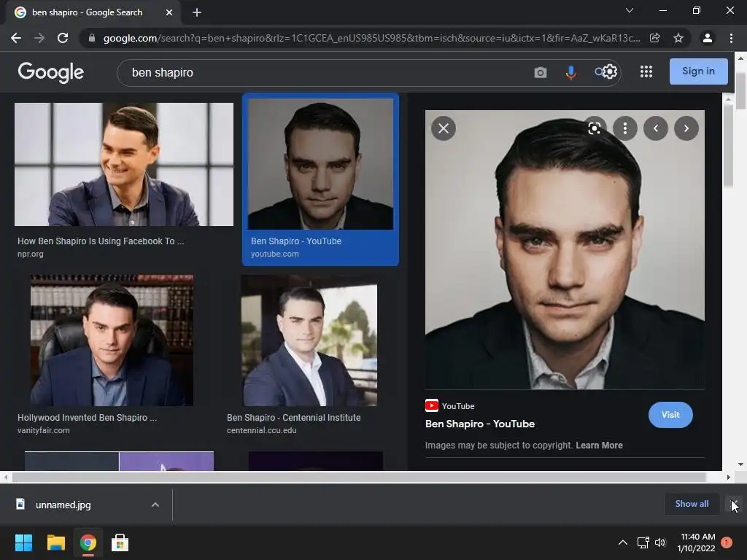Image resolution: width=747 pixels, height=560 pixels.
Task: Open quick settings gear icon
Action: [x=611, y=71]
